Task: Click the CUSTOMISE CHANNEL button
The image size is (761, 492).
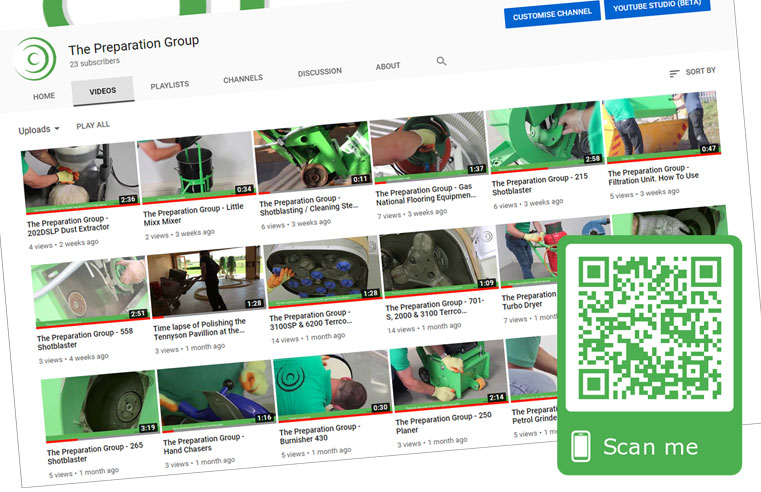Action: pos(552,14)
